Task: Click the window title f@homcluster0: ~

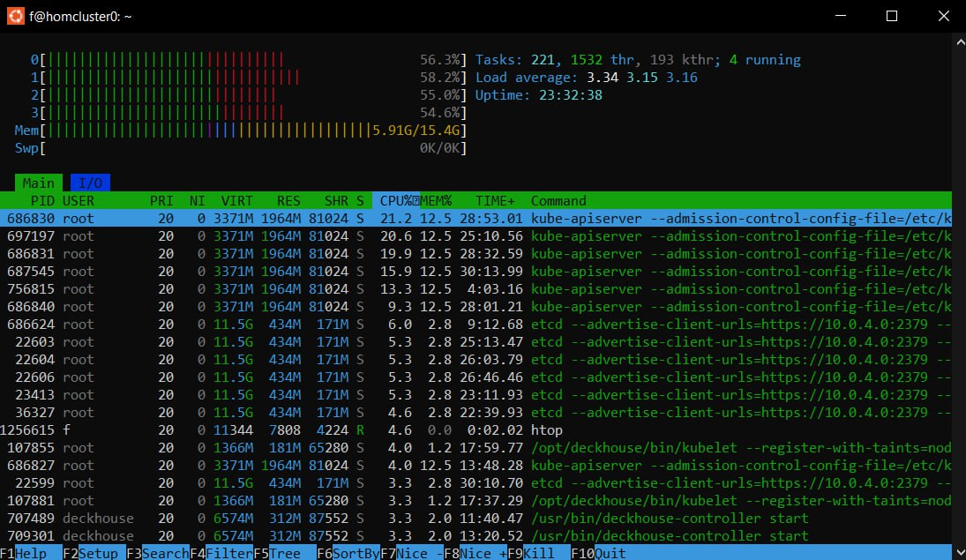Action: [80, 17]
